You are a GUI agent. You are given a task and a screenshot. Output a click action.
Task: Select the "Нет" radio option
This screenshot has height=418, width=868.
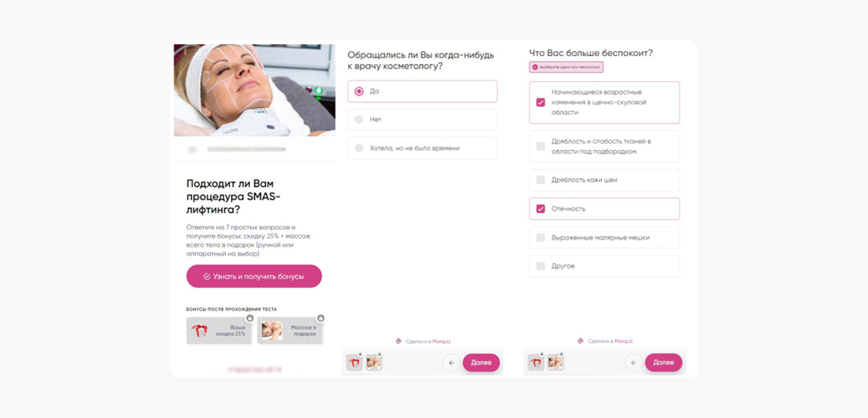click(x=422, y=120)
